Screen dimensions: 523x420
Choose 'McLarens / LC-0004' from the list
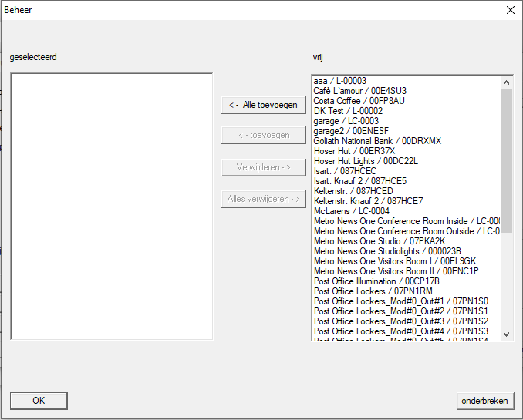pyautogui.click(x=351, y=211)
